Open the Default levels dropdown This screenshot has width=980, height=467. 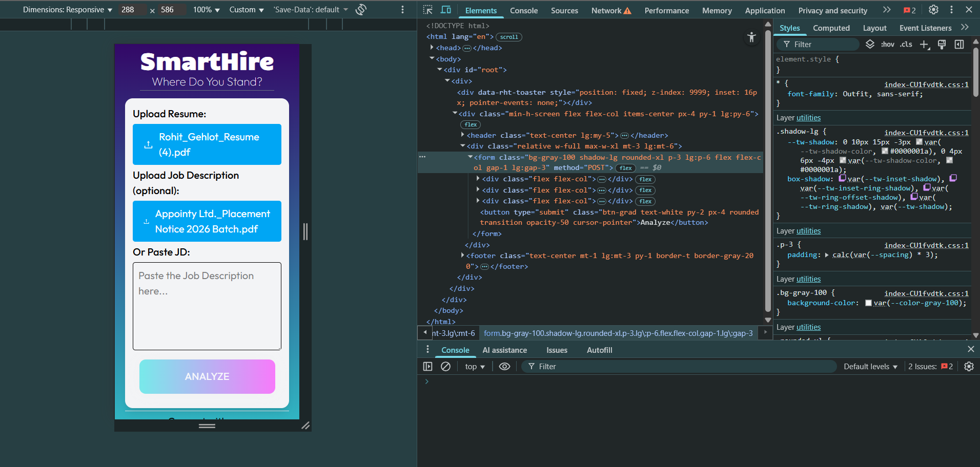[x=870, y=367]
